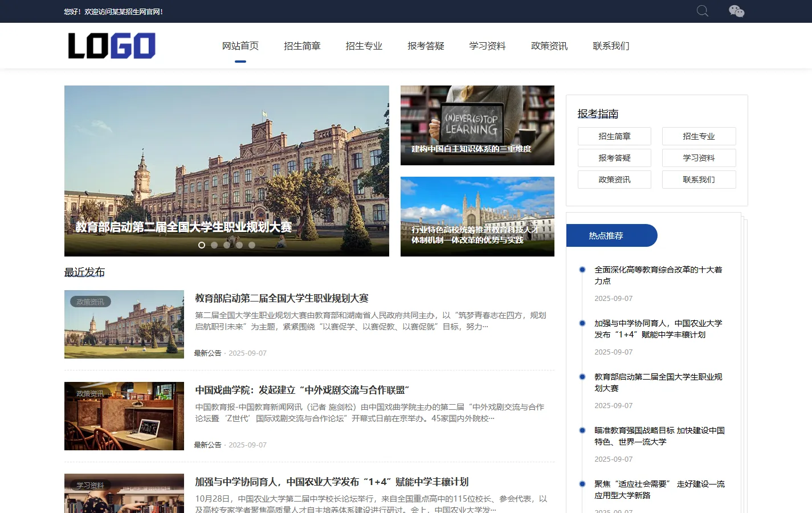The image size is (812, 513).
Task: Open hot article 加强与中学协同育人 in sidebar
Action: (658, 329)
